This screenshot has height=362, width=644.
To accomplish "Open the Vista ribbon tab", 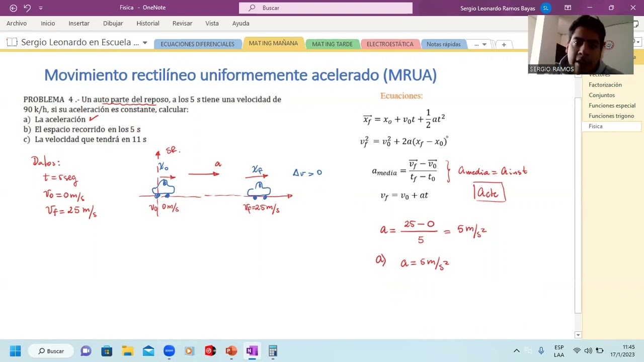I will (x=212, y=23).
